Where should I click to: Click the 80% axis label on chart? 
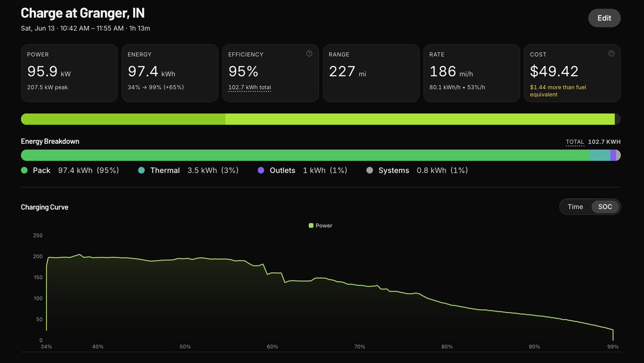447,347
